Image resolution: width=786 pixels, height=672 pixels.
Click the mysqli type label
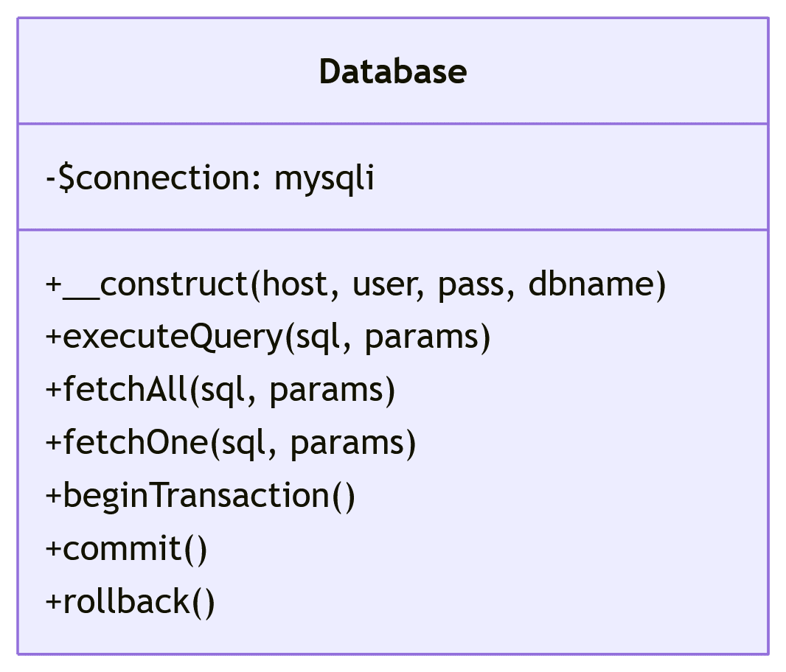pyautogui.click(x=324, y=178)
